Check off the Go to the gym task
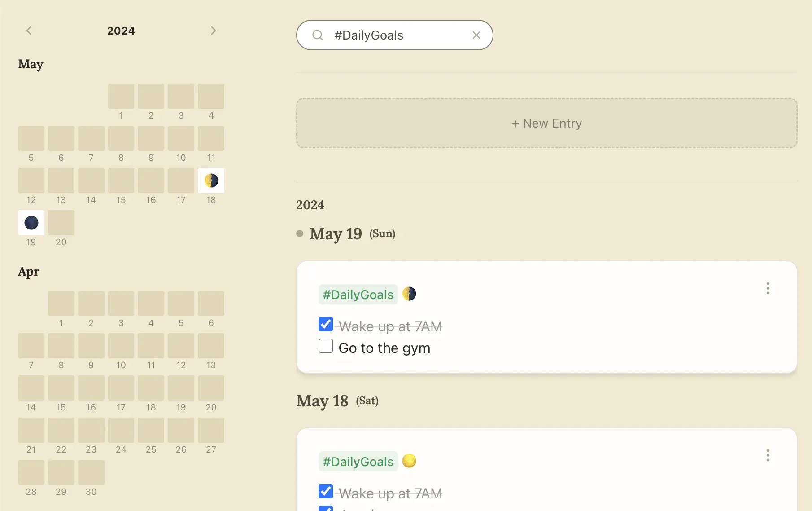The width and height of the screenshot is (812, 511). tap(325, 346)
